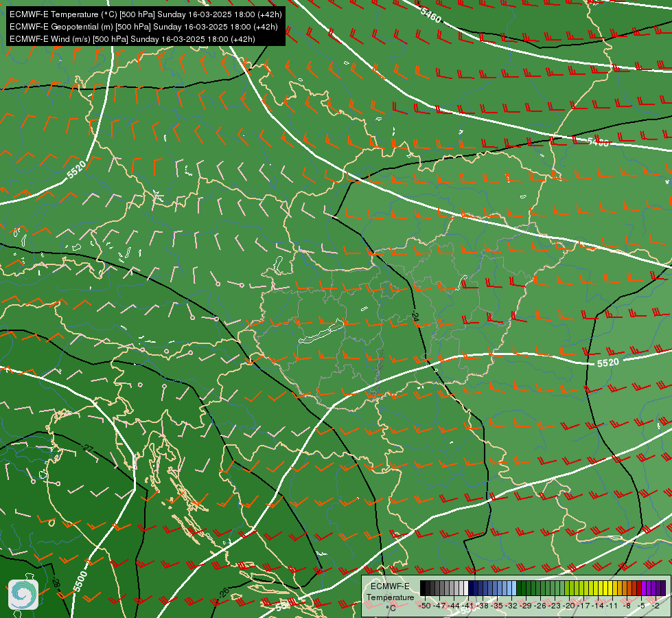Click the -28 isotherm label
This screenshot has width=672, height=618.
click(x=56, y=583)
